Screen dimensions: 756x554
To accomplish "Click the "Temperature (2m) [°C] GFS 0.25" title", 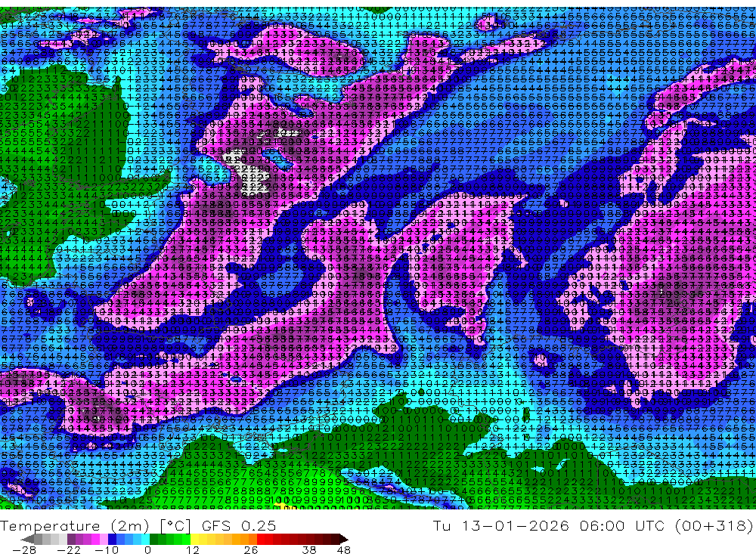I will [x=138, y=525].
